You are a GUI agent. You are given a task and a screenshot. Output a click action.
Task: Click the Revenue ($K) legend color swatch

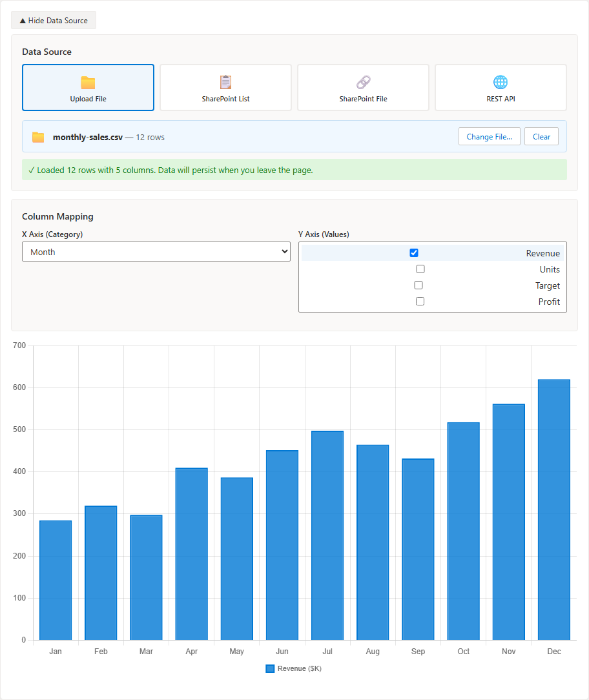pyautogui.click(x=270, y=668)
